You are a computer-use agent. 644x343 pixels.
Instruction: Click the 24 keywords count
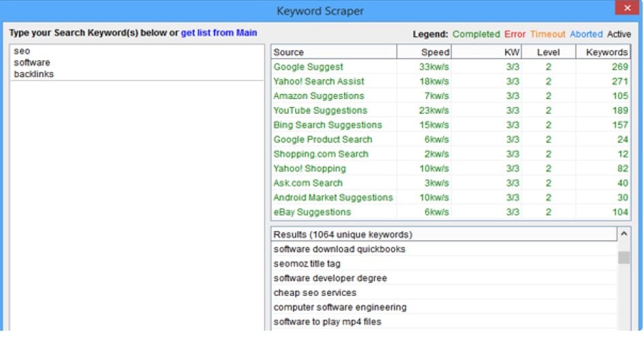[623, 139]
